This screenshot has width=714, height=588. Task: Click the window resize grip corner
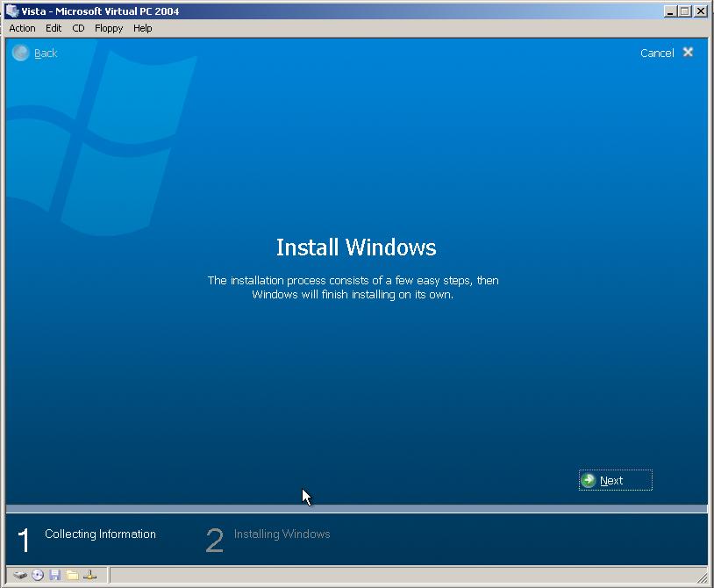pyautogui.click(x=703, y=577)
